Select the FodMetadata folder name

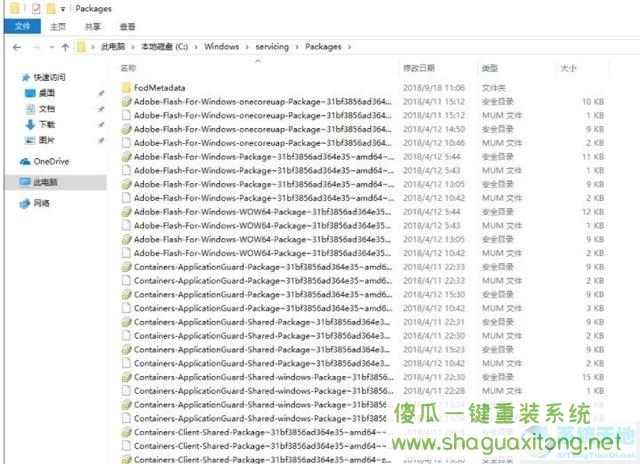point(160,88)
